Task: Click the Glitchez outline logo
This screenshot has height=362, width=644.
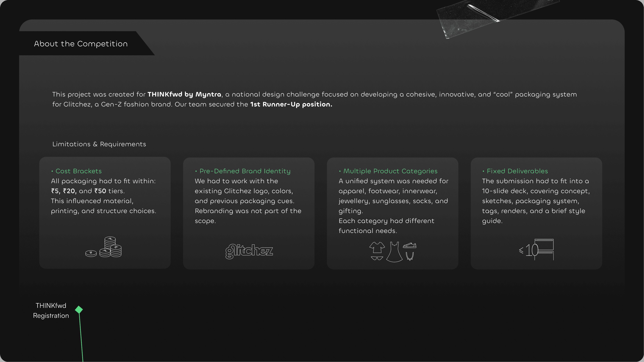Action: pos(249,251)
